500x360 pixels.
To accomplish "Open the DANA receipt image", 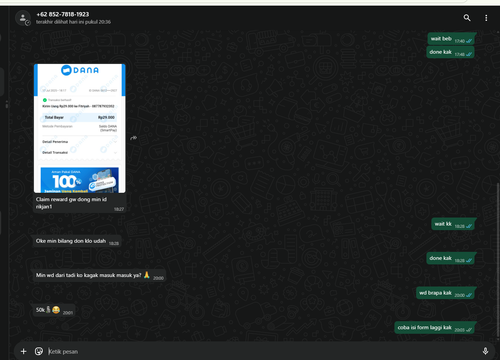I will (80, 128).
